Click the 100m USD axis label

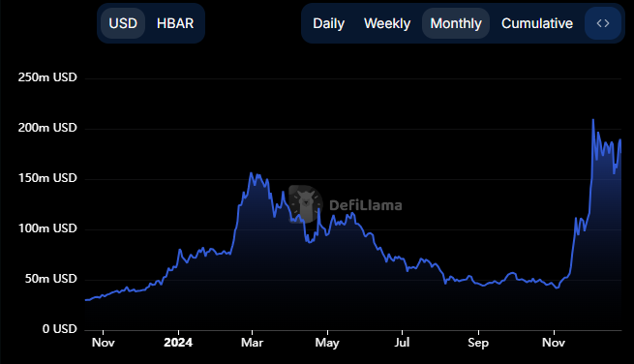tap(47, 228)
